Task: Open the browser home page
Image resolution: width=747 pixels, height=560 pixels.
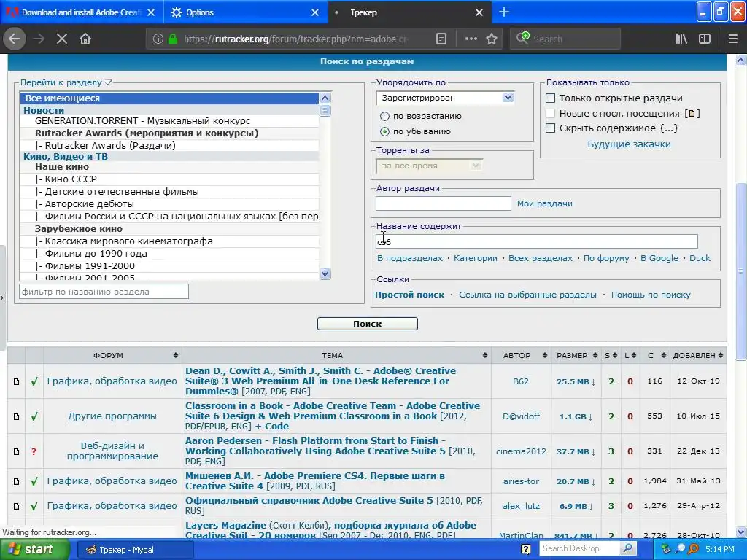Action: coord(85,39)
